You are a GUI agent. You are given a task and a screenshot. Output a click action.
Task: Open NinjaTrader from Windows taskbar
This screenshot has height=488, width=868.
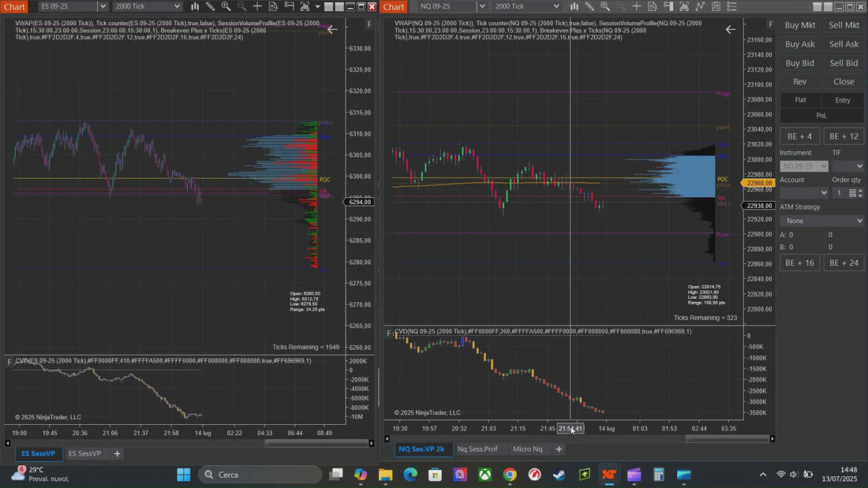click(x=609, y=475)
